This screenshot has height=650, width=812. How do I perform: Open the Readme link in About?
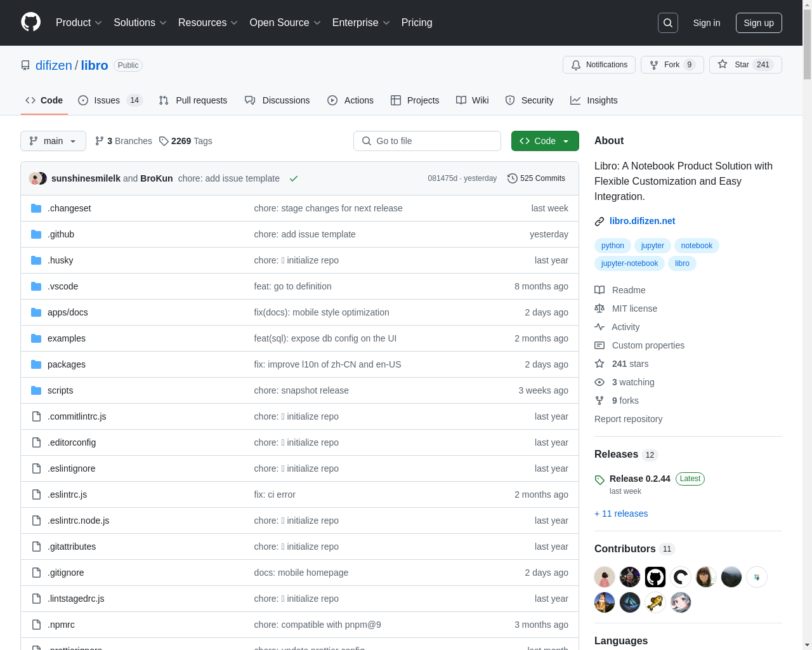(620, 290)
